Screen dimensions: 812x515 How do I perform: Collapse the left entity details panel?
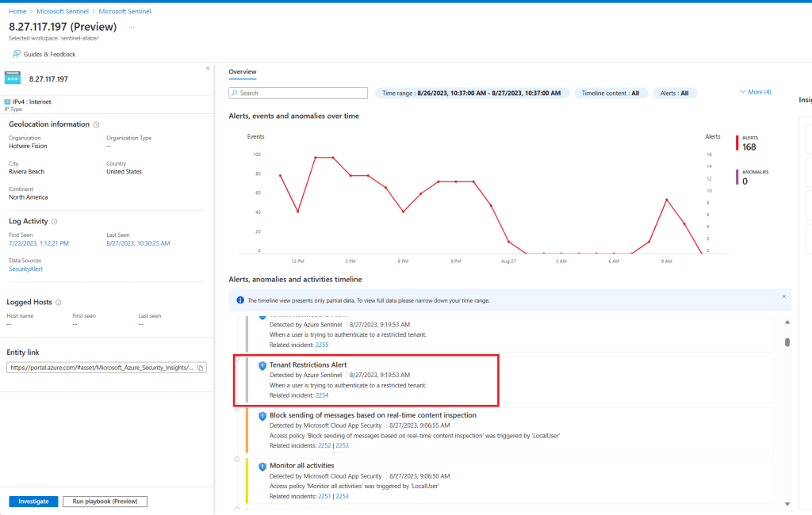click(x=208, y=68)
